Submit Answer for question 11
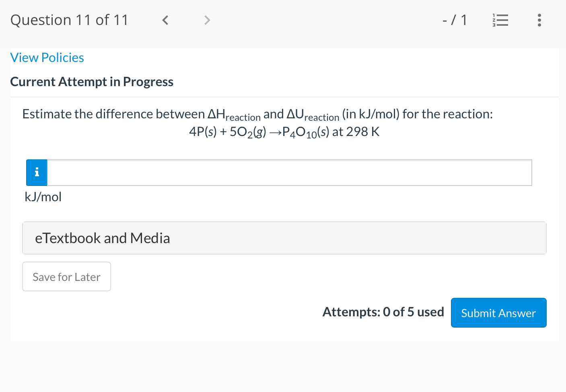The width and height of the screenshot is (566, 392). pyautogui.click(x=498, y=313)
